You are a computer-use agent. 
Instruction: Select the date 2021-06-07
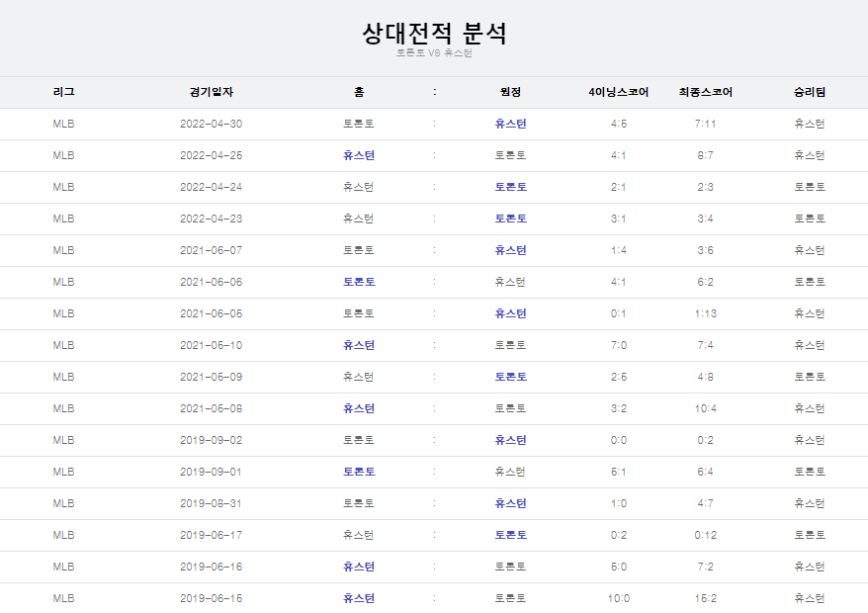point(212,250)
